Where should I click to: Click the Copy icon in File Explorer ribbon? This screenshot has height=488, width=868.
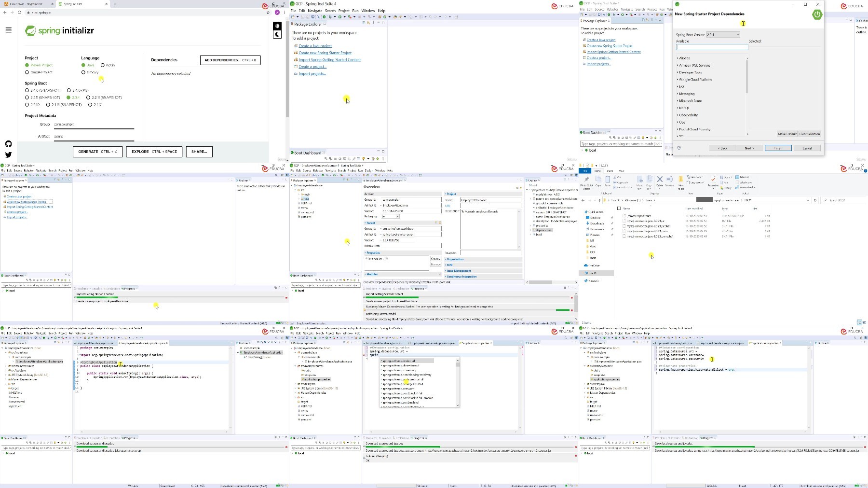coord(598,181)
